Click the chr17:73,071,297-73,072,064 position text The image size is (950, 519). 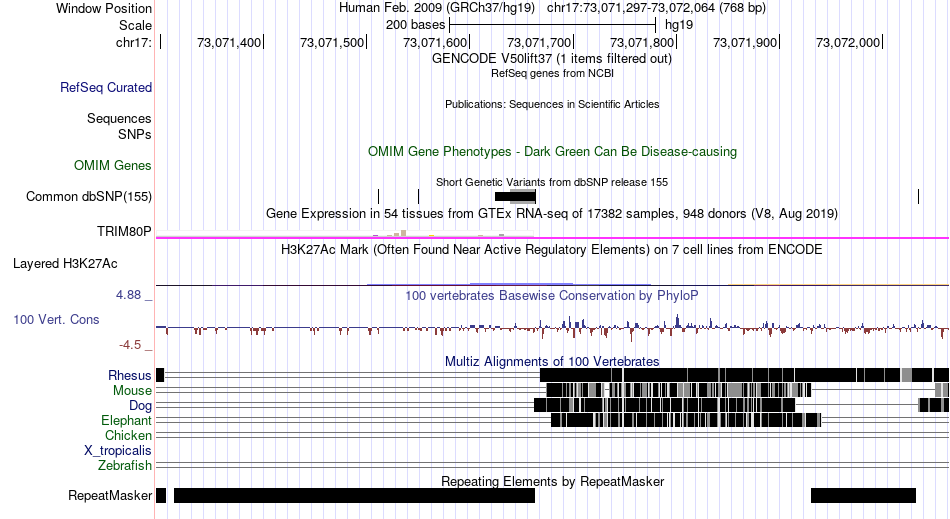(x=656, y=8)
